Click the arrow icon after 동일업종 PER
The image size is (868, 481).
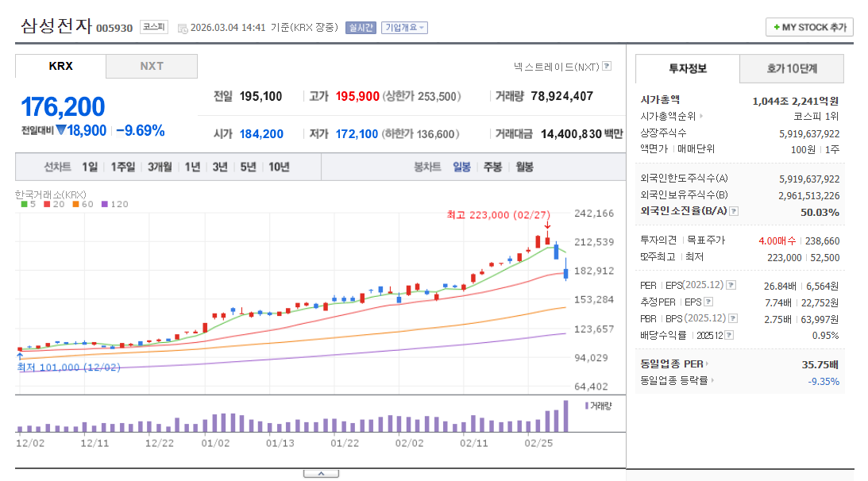coord(708,364)
